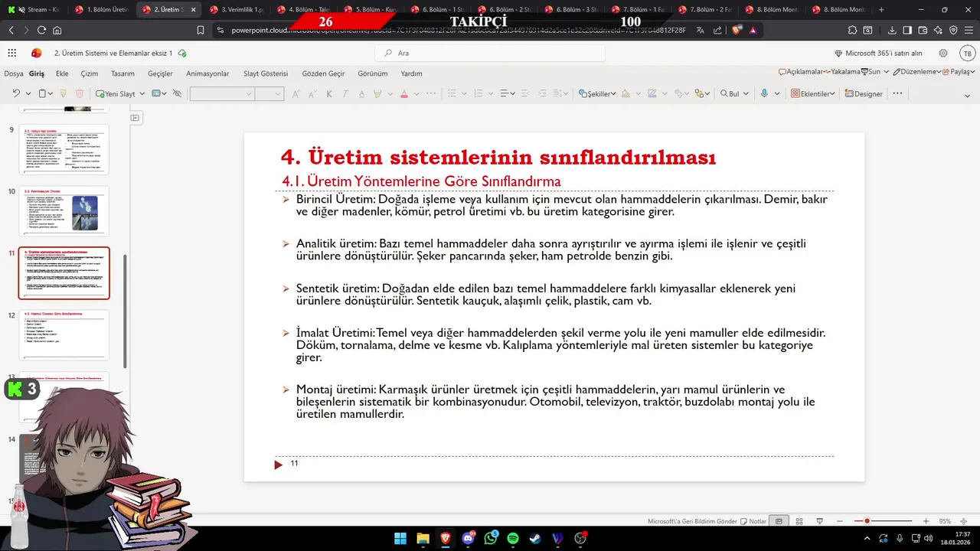The width and height of the screenshot is (980, 551).
Task: Click the decrease font size icon
Action: (x=312, y=93)
